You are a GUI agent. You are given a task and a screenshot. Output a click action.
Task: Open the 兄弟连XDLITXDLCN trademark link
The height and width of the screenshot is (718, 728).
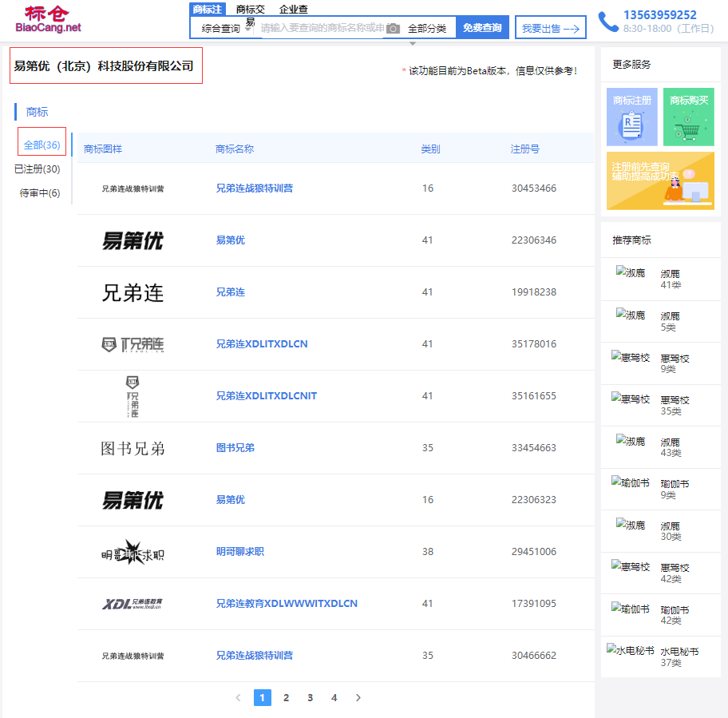tap(262, 344)
